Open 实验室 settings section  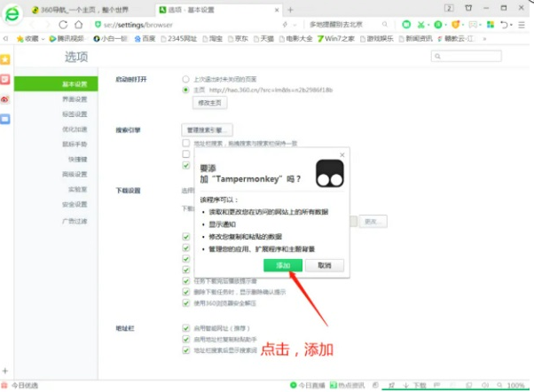[78, 189]
